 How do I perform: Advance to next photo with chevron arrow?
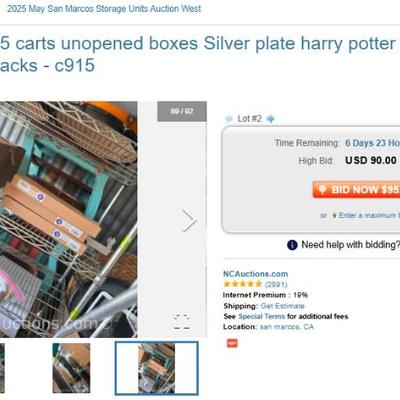(x=189, y=220)
